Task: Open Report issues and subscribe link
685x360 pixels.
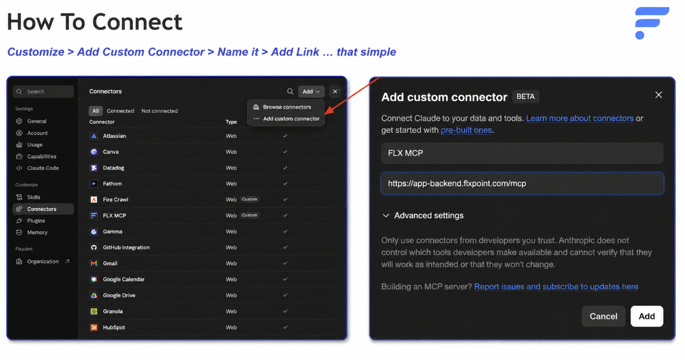Action: pyautogui.click(x=556, y=287)
